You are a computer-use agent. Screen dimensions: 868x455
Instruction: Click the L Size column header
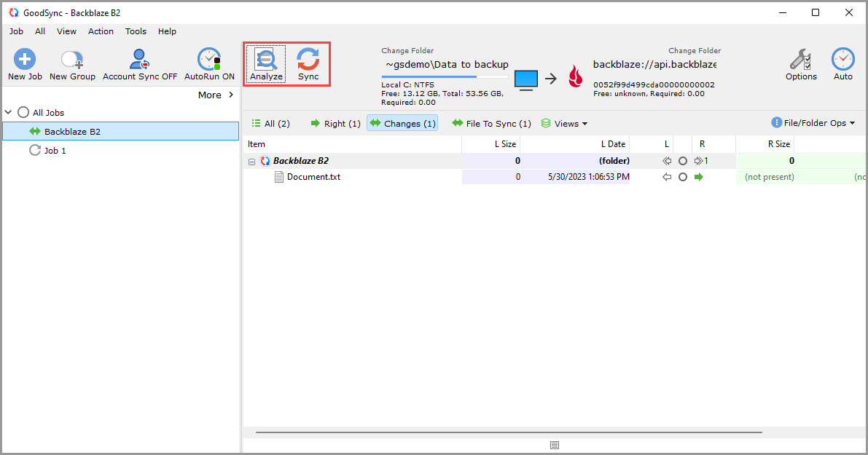[x=491, y=143]
